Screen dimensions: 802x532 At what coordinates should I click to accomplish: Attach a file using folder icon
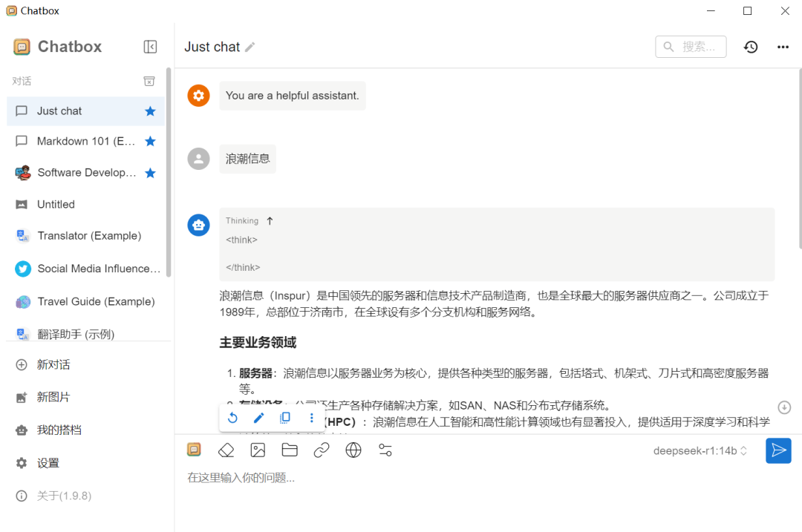[x=290, y=450]
